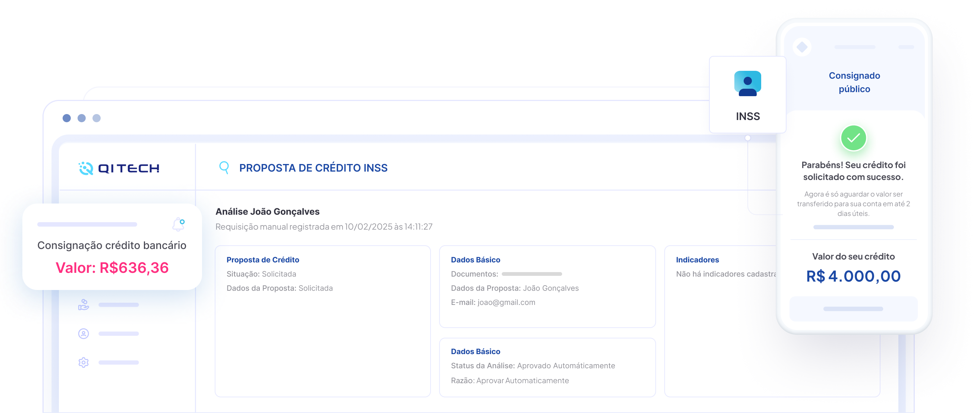Click the Valor R$636,36 notification card

112,267
